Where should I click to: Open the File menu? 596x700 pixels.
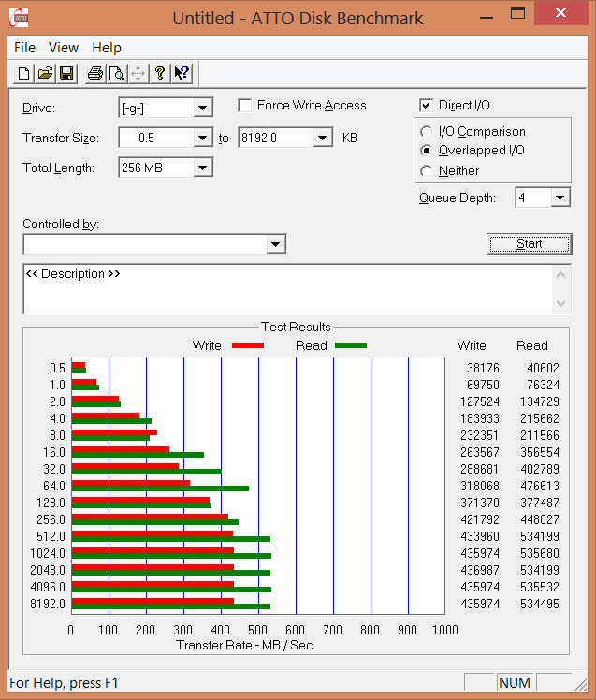[24, 48]
